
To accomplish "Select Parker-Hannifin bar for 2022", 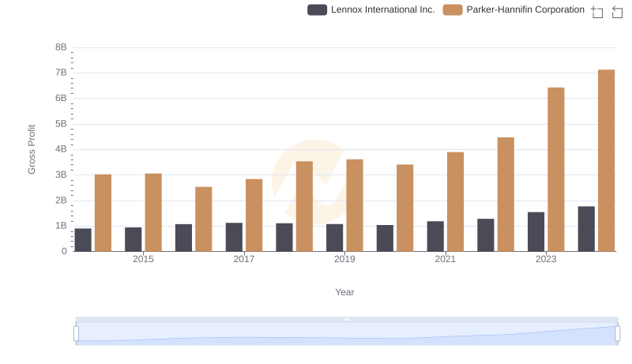I will click(506, 194).
